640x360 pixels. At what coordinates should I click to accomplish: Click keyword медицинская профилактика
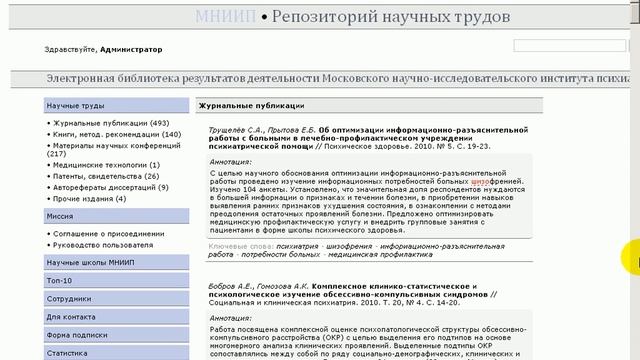click(380, 254)
